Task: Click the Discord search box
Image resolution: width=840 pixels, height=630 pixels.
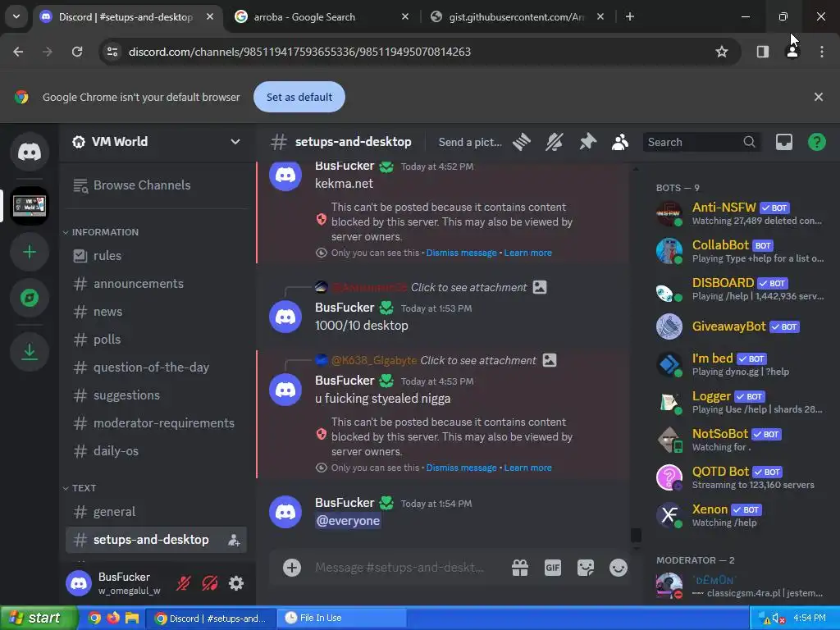Action: pos(701,142)
